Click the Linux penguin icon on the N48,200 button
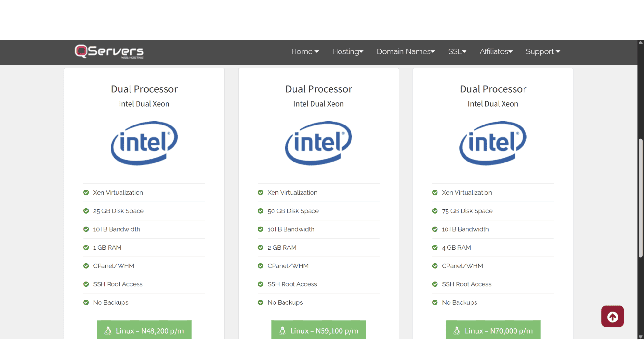 tap(108, 331)
